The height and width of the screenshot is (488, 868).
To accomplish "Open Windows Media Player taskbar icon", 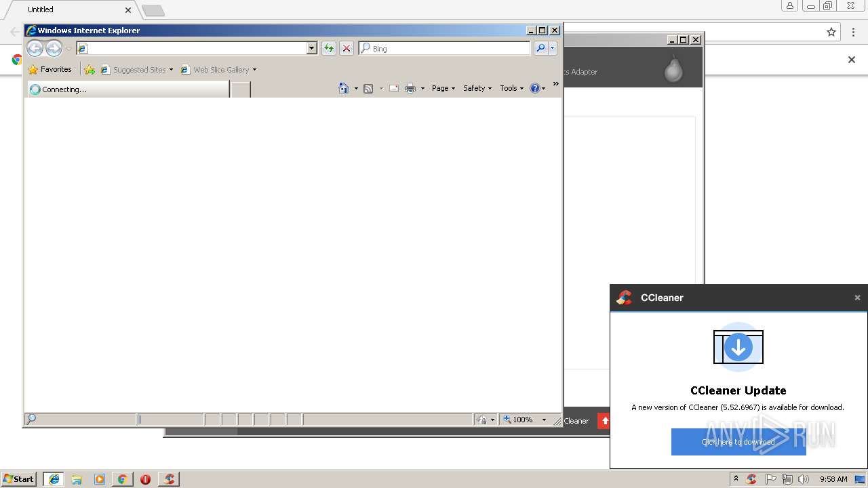I will (x=100, y=479).
